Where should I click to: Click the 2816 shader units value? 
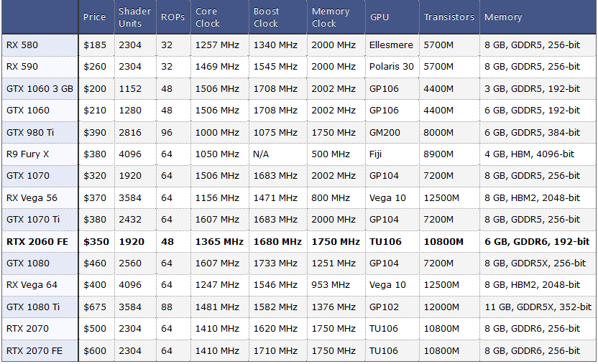coord(130,133)
